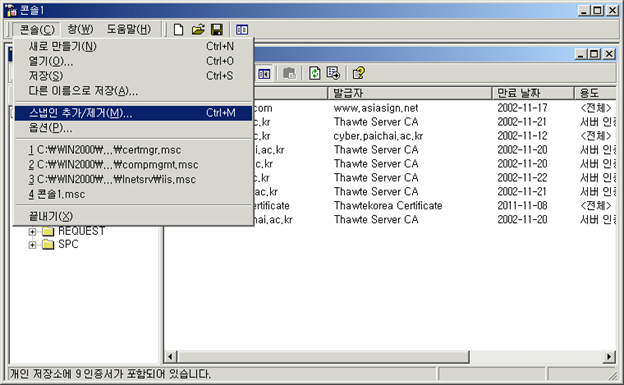Click status bar certificate count text

(x=110, y=374)
